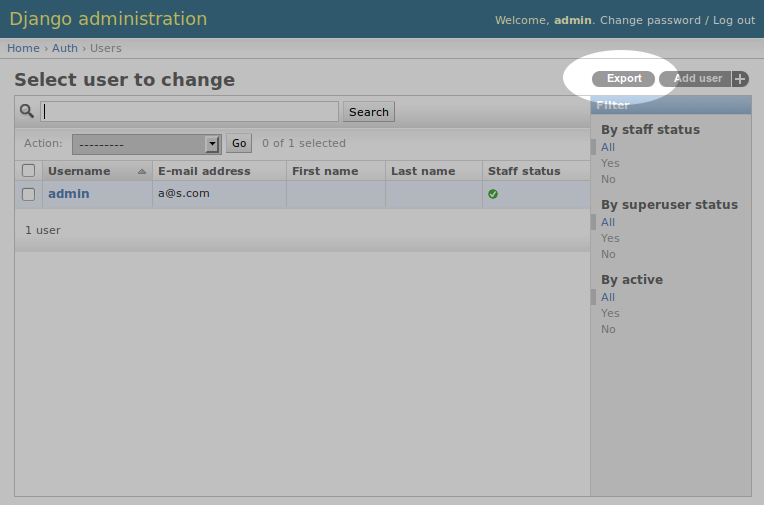Open the admin user link
Image resolution: width=764 pixels, height=505 pixels.
click(x=69, y=194)
